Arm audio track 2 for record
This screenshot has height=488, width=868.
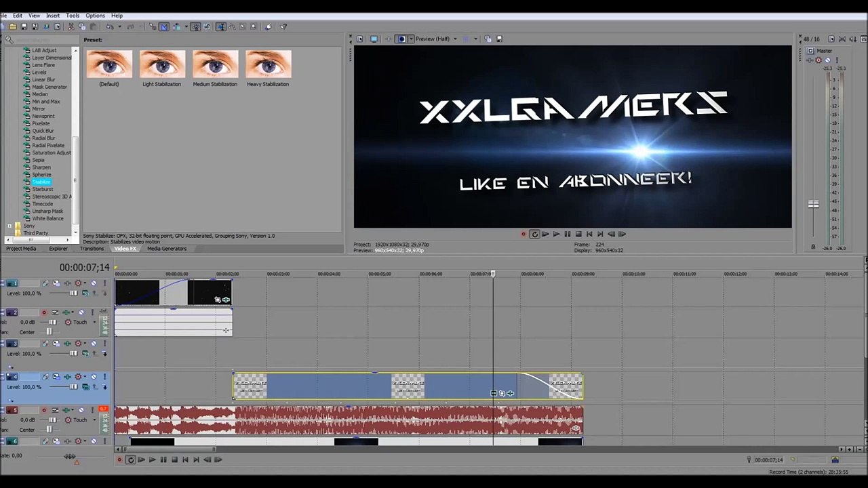[x=44, y=312]
